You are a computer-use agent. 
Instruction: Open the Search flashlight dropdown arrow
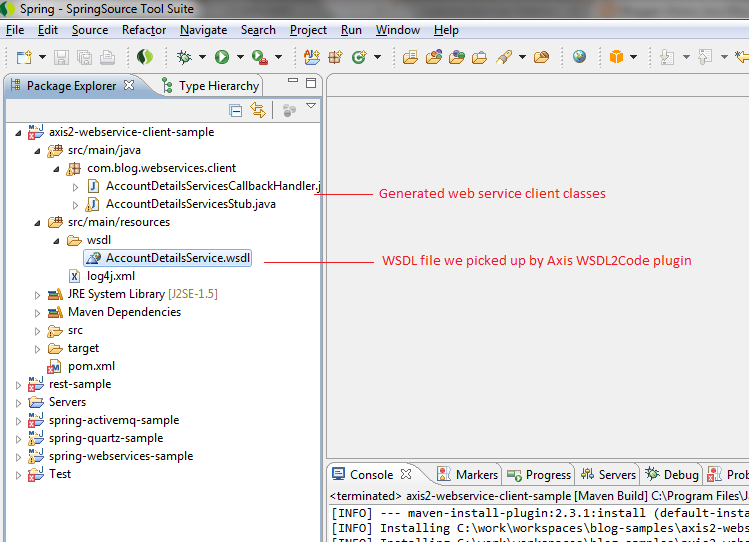click(x=523, y=57)
